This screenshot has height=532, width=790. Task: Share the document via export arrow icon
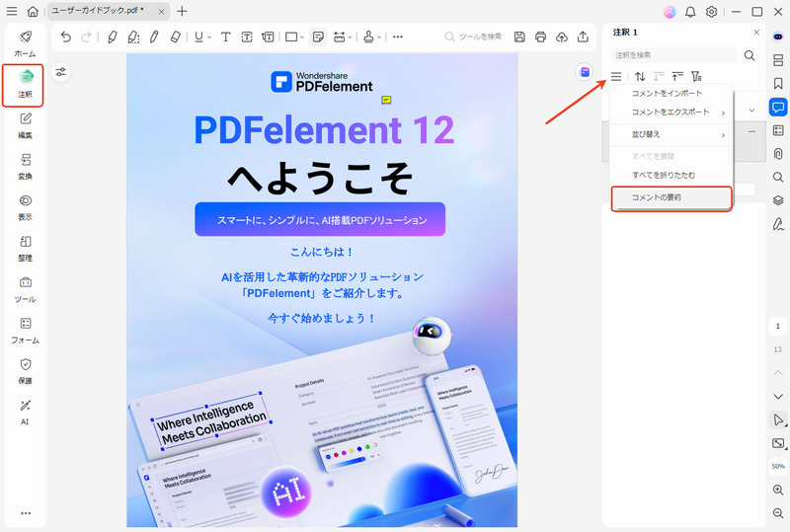coord(583,37)
